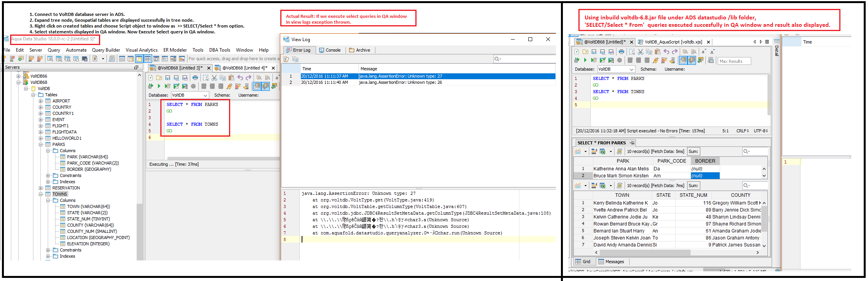The image size is (868, 281).
Task: Open Database VoltDB dropdown in right-side editor
Action: click(x=616, y=69)
